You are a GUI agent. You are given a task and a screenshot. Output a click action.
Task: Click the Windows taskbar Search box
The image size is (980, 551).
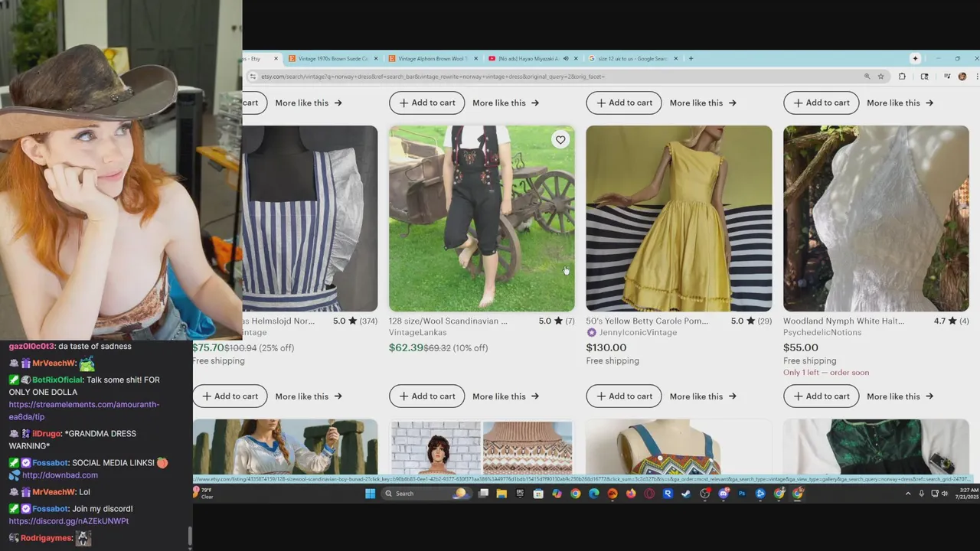[x=426, y=494]
